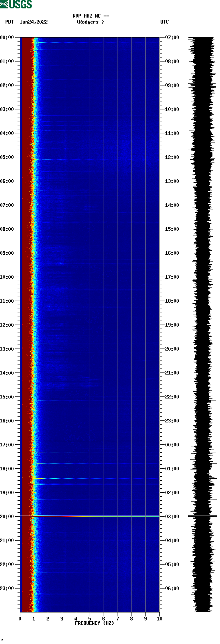Screen dimensions: 220x644
Task: Click the '(Rodgers )' station name
Action: point(90,22)
